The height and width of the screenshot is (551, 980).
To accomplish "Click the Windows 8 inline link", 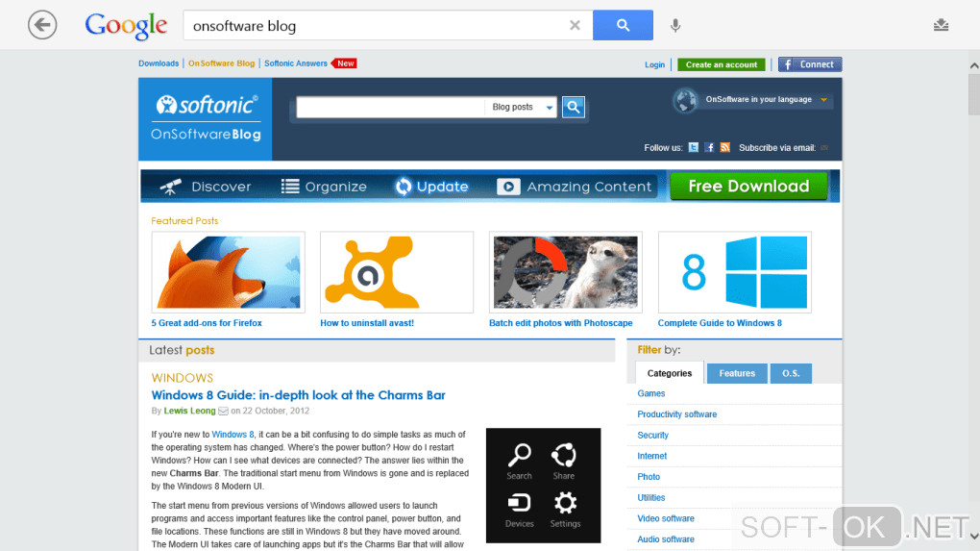I will pyautogui.click(x=233, y=434).
